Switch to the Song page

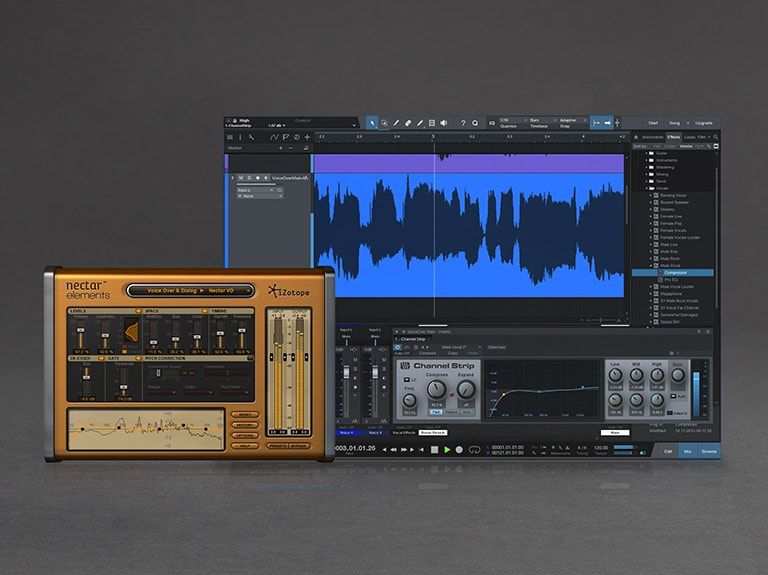tap(674, 123)
